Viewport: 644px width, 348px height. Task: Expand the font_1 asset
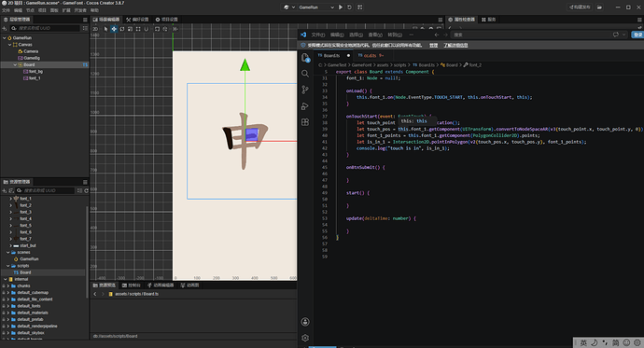(10, 199)
